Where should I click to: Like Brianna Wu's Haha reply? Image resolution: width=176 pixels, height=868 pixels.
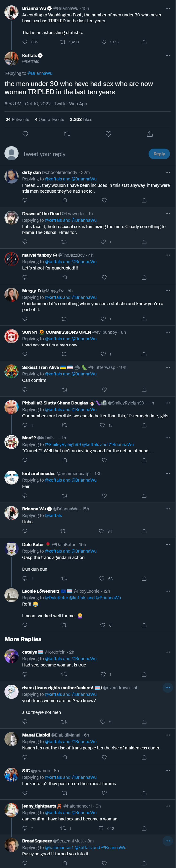click(101, 531)
